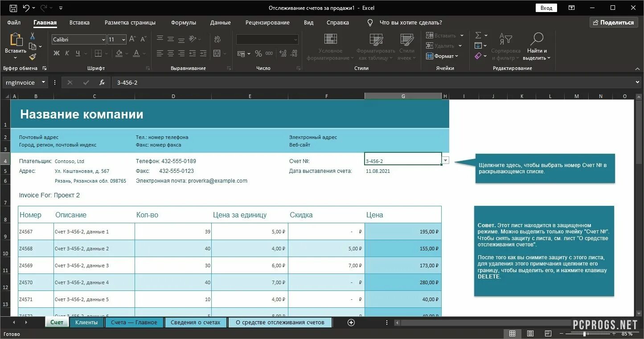Screen dimensions: 644x339
Task: Click the merge and center icon
Action: [x=217, y=53]
